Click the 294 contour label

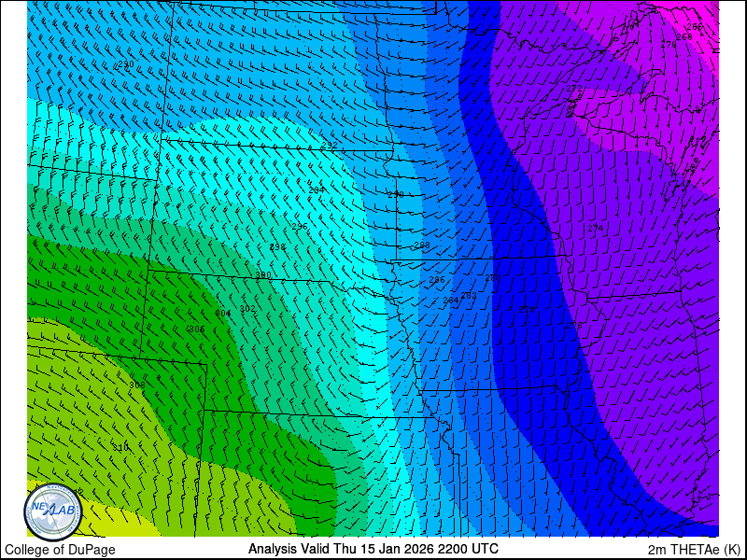click(x=317, y=190)
